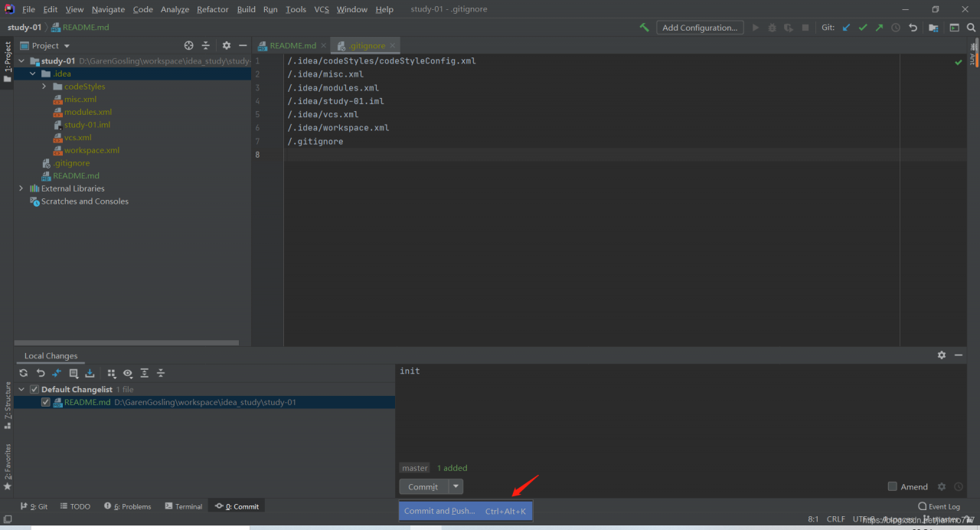Open the VCS menu
The height and width of the screenshot is (530, 980).
(322, 9)
